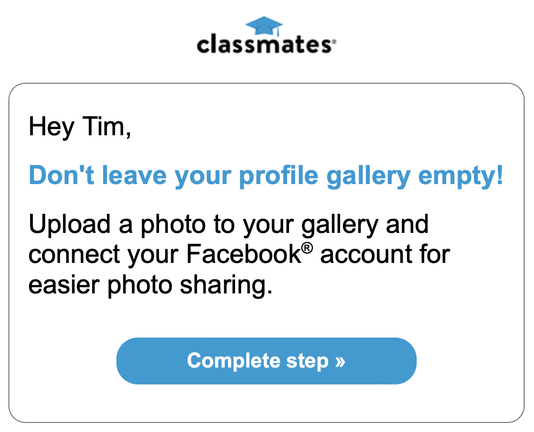Click 'empty!' at end of blue headline

[460, 176]
